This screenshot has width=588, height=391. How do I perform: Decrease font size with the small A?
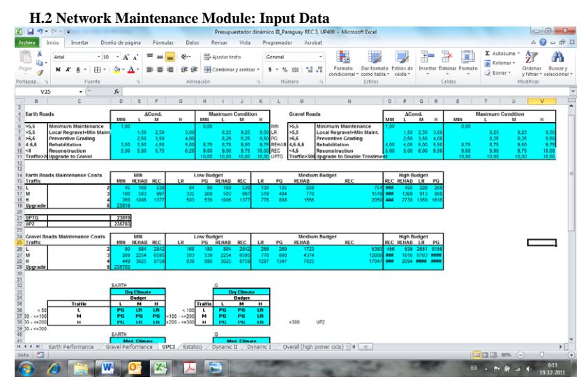point(135,57)
